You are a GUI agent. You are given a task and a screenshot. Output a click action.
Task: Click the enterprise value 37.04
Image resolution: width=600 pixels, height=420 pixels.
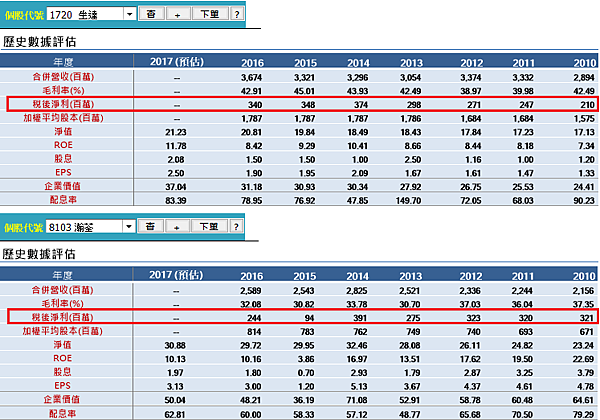point(176,187)
